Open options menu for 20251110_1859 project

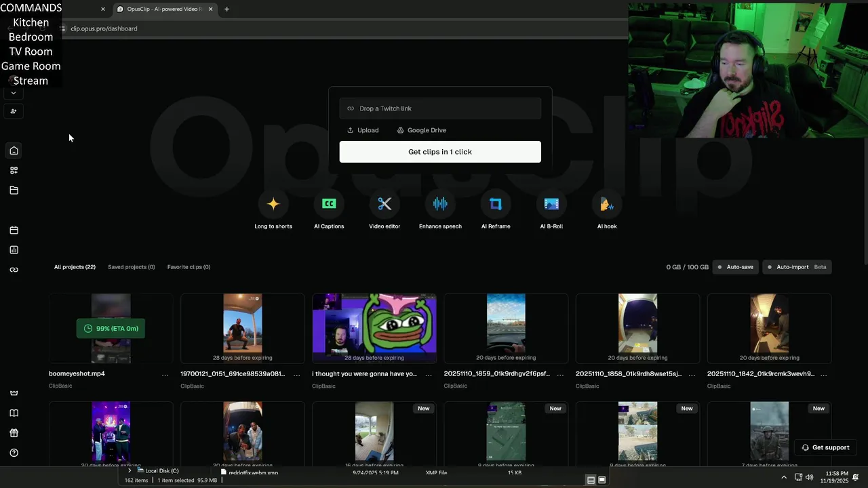tap(560, 374)
